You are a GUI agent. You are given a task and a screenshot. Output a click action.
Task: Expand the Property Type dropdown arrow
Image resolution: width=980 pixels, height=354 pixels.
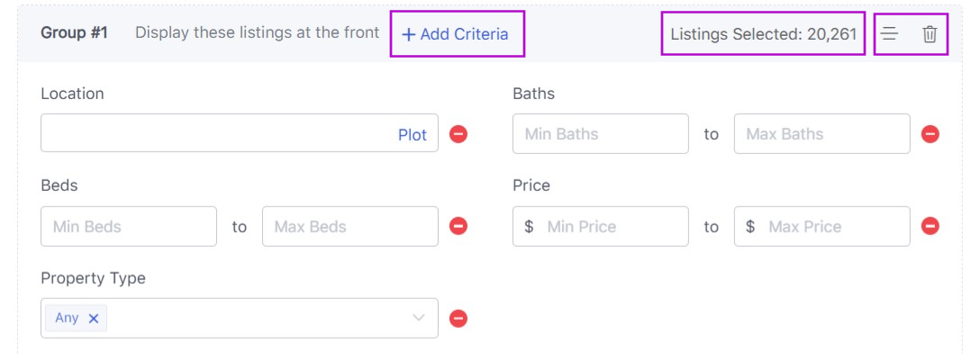[x=418, y=318]
